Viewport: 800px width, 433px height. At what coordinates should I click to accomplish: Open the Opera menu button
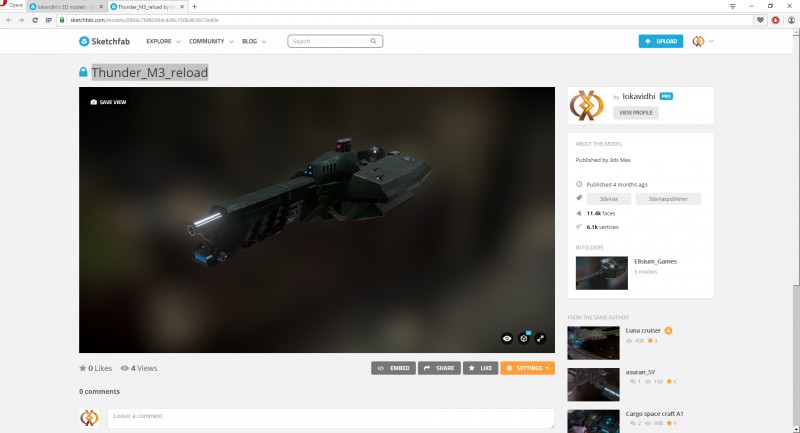12,5
